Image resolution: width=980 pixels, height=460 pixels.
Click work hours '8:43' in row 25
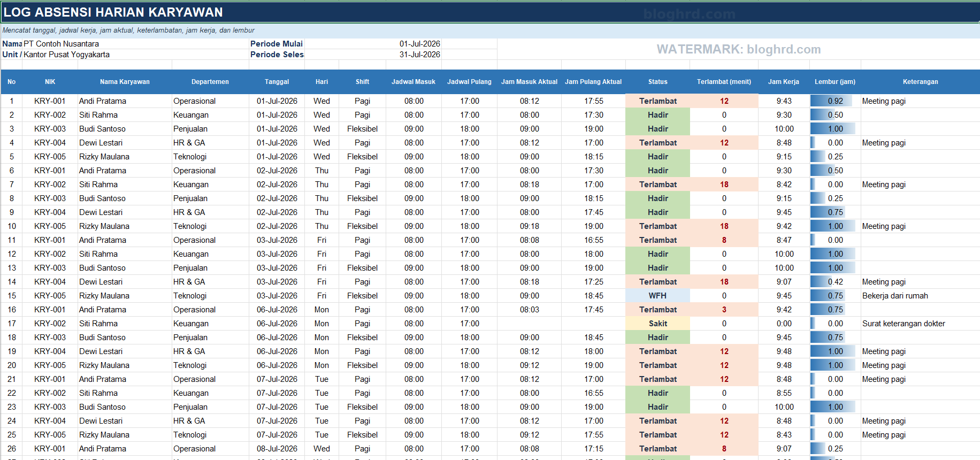[784, 435]
